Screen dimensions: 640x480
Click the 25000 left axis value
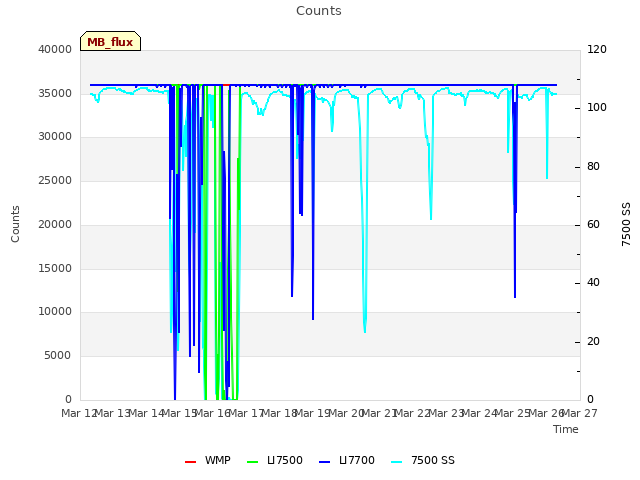point(55,180)
